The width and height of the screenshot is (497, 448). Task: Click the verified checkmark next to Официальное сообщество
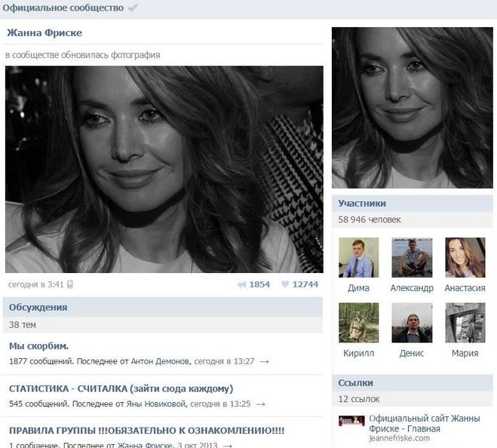(x=133, y=8)
